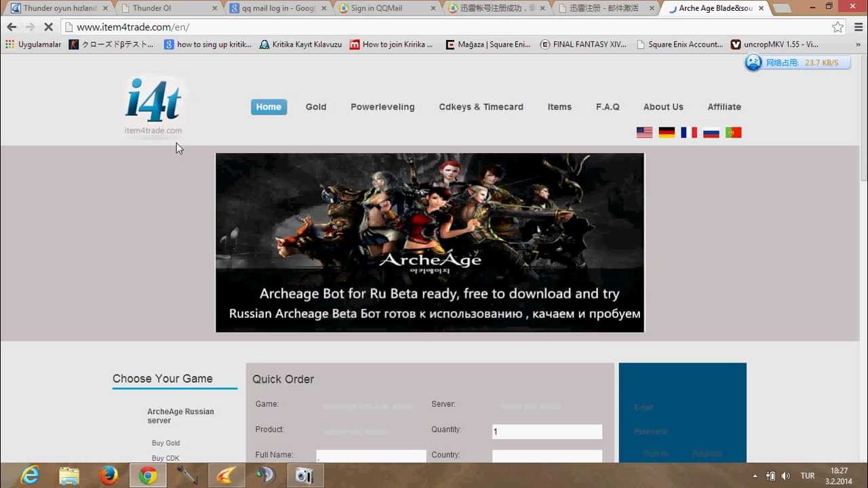Screen dimensions: 868x488
Task: Launch Firefox from the taskbar
Action: coord(108,476)
